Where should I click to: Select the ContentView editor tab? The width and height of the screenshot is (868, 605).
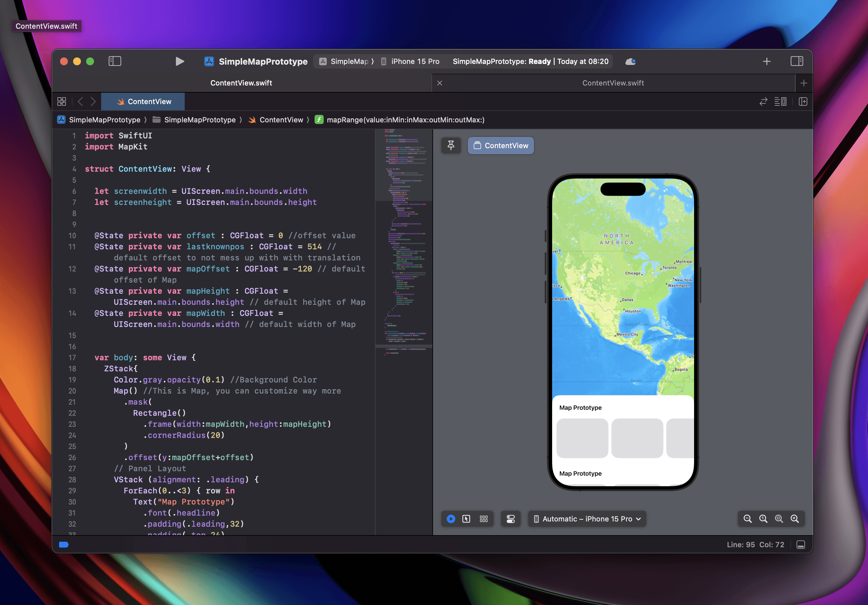click(144, 101)
